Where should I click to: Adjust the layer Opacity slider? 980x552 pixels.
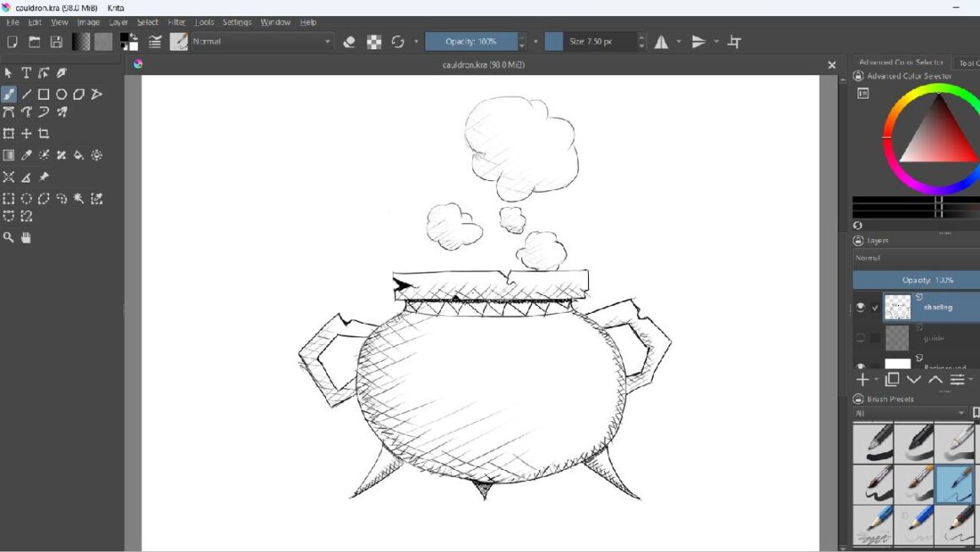[x=917, y=280]
